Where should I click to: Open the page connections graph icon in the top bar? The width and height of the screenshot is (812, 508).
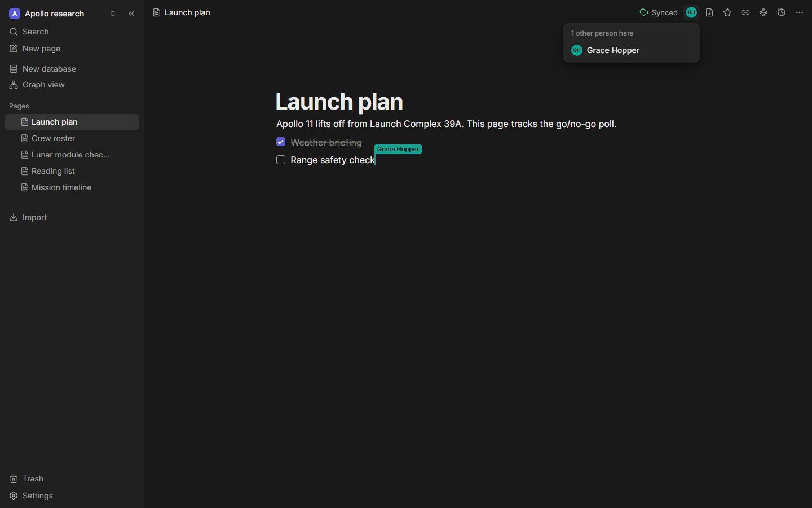764,12
